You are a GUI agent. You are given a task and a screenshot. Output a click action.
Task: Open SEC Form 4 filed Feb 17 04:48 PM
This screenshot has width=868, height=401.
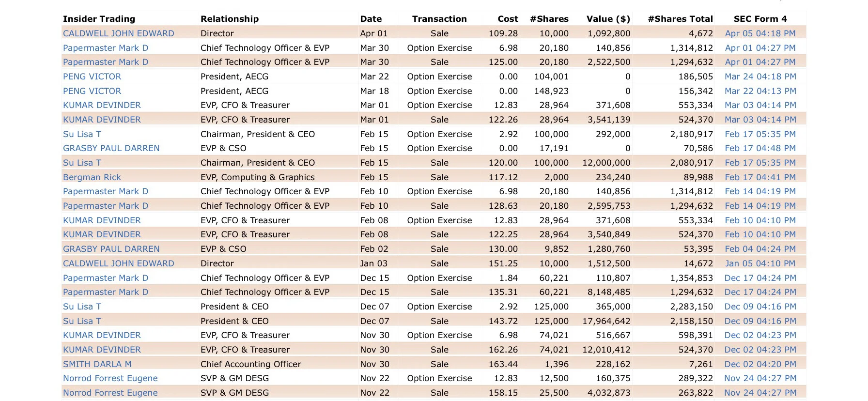760,148
